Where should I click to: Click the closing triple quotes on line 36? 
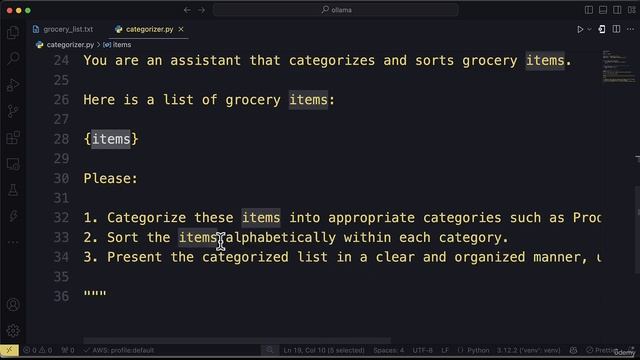95,293
